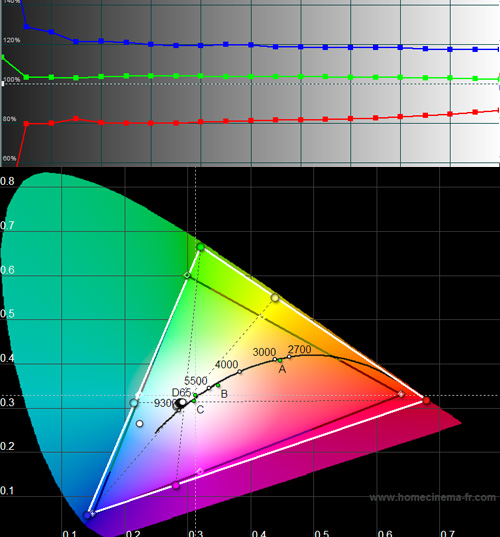500x537 pixels.
Task: Click the measured red primary circle marker
Action: 426,400
